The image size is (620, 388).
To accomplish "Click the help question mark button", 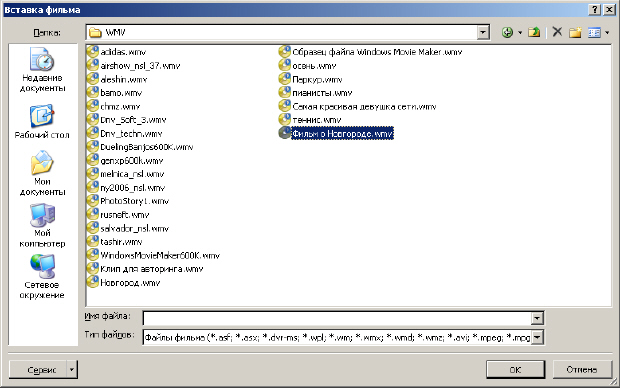I will [x=594, y=10].
